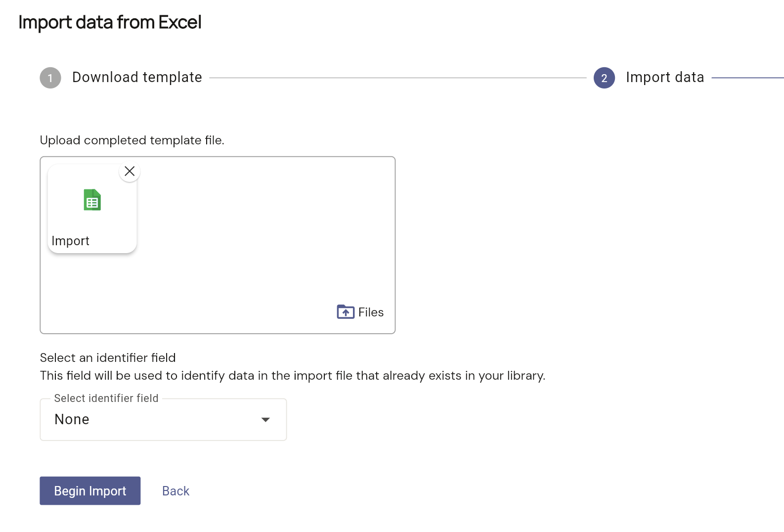The width and height of the screenshot is (784, 532).
Task: Click the step 1 circle icon
Action: 50,78
